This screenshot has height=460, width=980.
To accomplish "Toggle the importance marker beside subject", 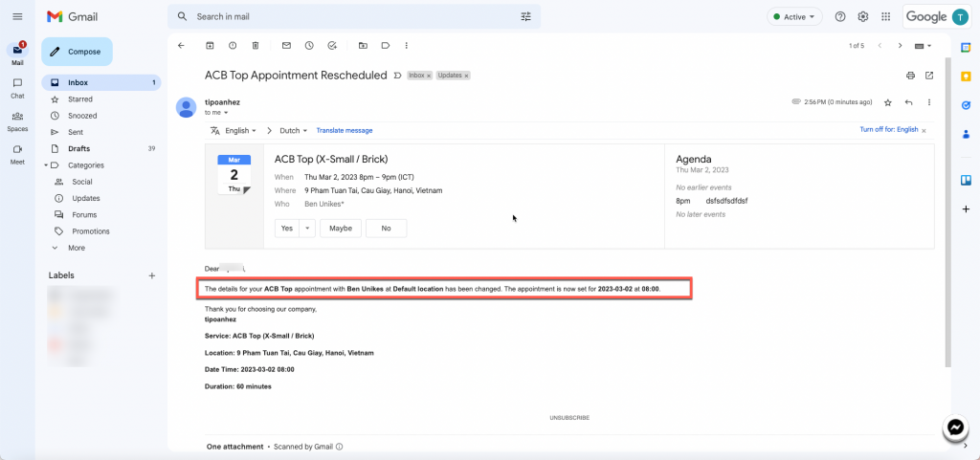I will tap(397, 76).
